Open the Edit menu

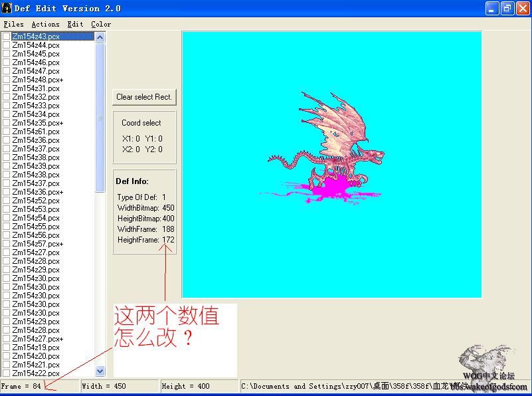coord(75,24)
